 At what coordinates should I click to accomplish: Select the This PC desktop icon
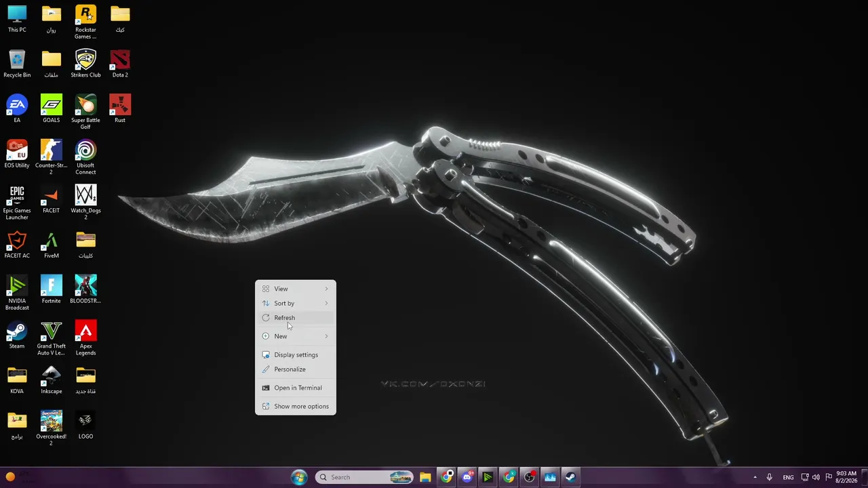pyautogui.click(x=17, y=19)
